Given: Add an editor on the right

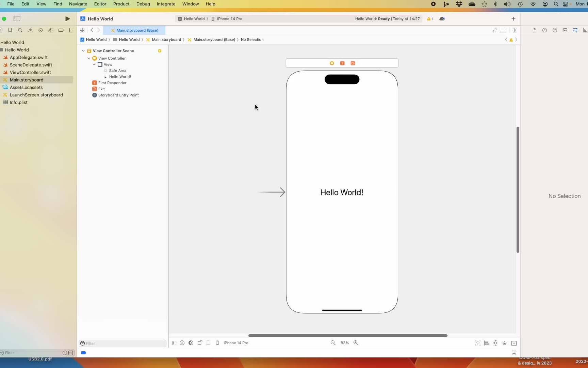Looking at the screenshot, I should (x=515, y=30).
